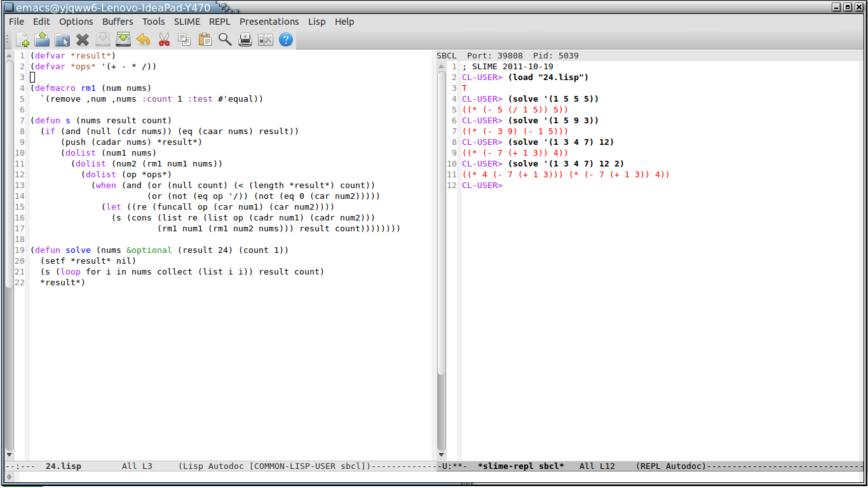Click scroll-up arrow of REPL pane

pos(442,67)
